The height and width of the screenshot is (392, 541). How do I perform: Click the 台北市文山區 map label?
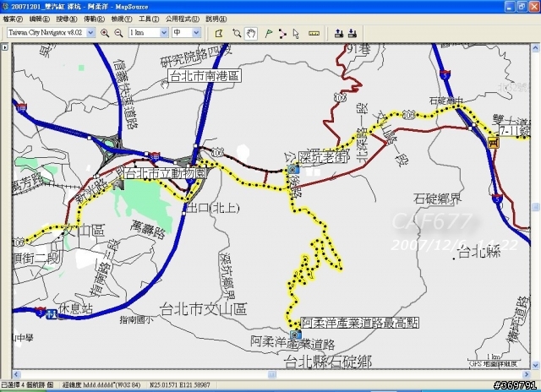pos(203,309)
